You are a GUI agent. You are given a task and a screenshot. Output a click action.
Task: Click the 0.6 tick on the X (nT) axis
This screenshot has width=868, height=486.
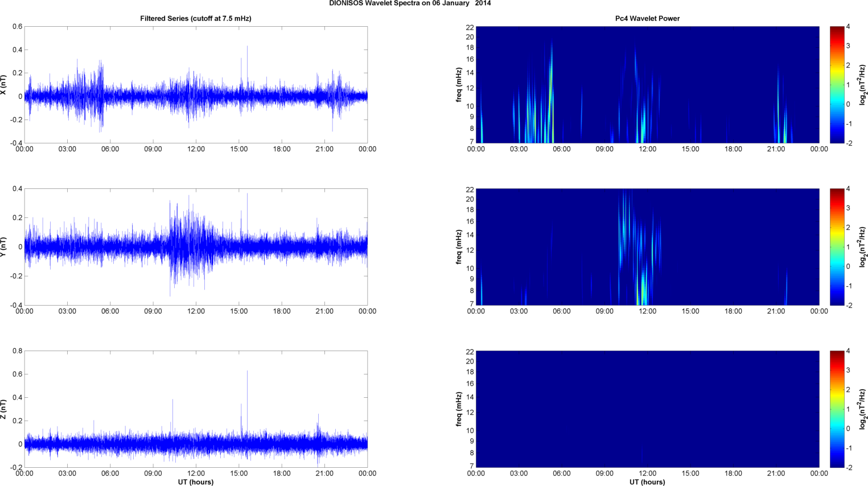17,27
